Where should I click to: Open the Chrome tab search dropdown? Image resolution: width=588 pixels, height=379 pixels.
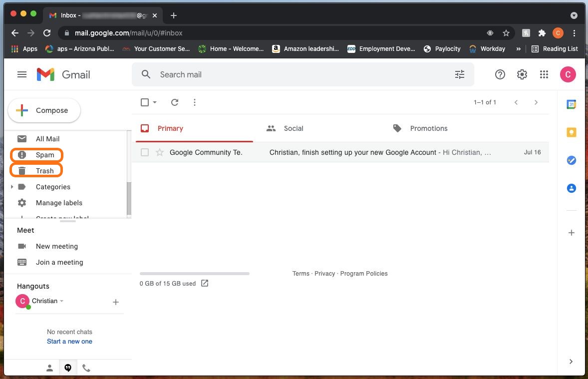(574, 15)
